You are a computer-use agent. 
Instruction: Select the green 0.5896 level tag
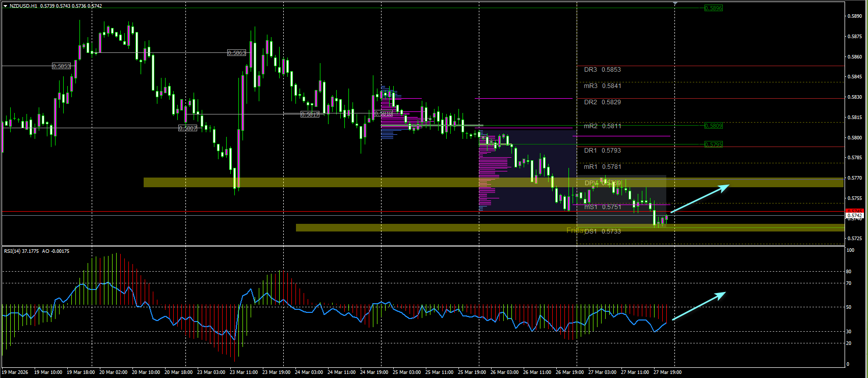point(713,8)
